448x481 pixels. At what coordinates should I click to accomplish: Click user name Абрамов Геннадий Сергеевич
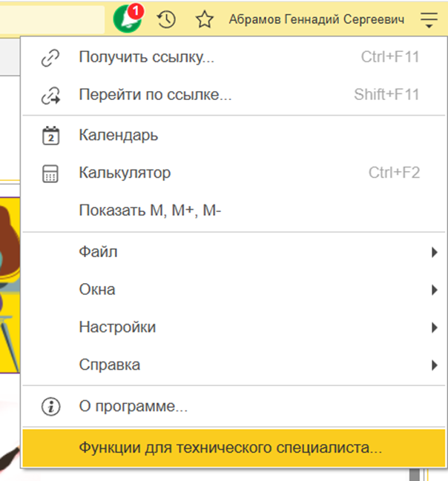317,19
